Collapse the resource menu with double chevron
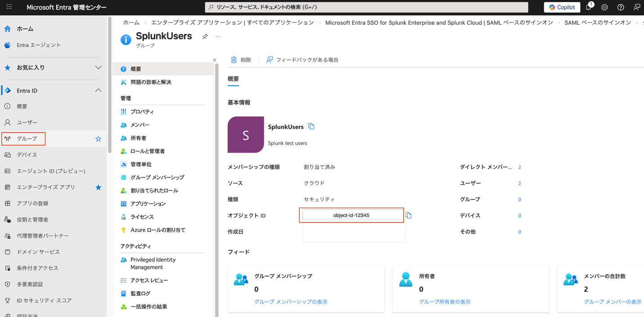The width and height of the screenshot is (644, 317). pyautogui.click(x=215, y=60)
